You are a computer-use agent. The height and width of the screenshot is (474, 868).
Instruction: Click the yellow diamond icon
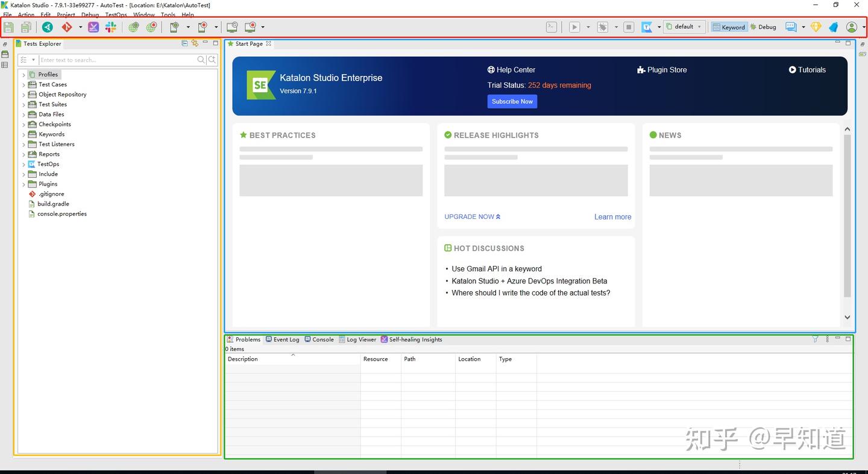[x=816, y=27]
